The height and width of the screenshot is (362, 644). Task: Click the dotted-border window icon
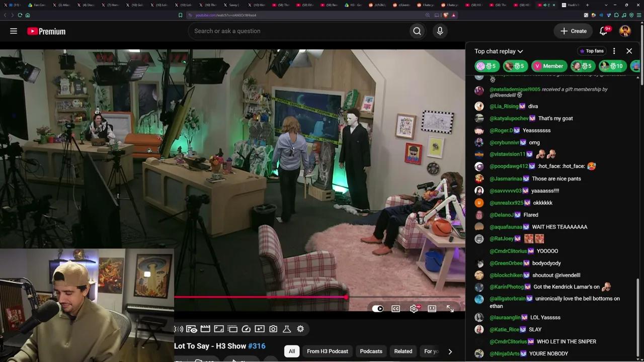232,329
